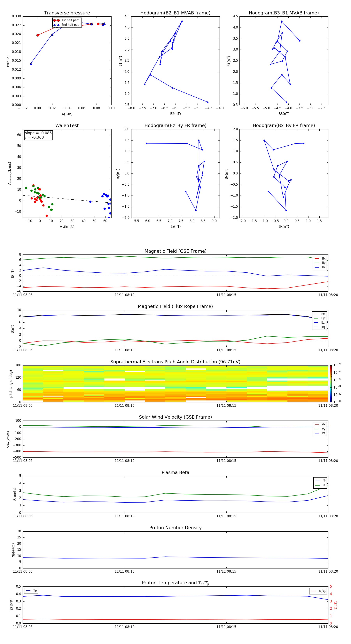Click the Vx legend entry in velocity panel
The image size is (351, 644).
[x=320, y=425]
